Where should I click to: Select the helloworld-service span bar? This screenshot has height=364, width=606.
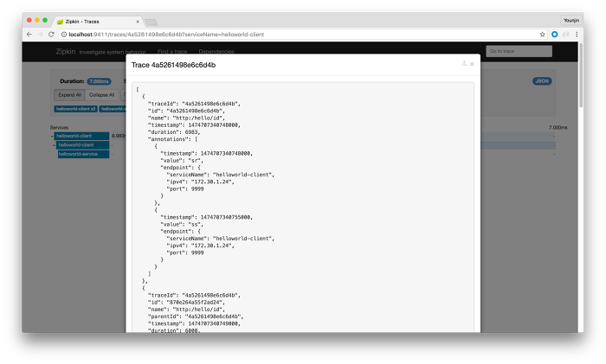(x=83, y=154)
